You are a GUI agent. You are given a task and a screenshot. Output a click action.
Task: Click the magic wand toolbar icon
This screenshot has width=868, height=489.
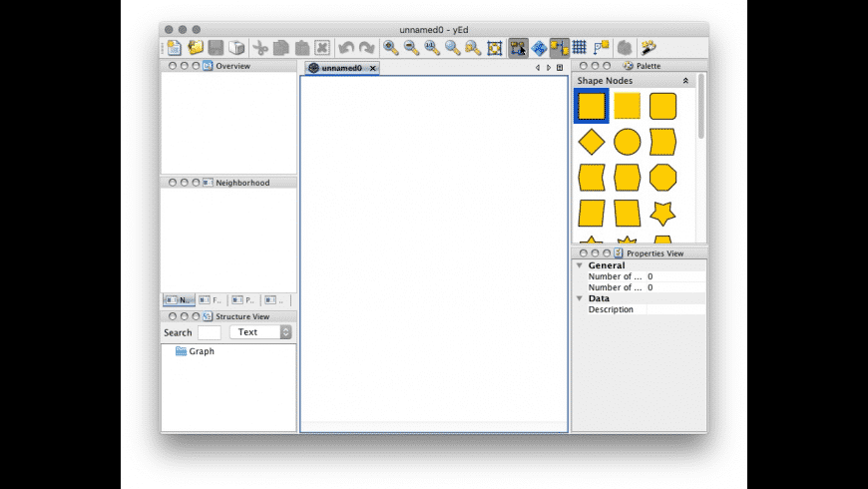649,48
